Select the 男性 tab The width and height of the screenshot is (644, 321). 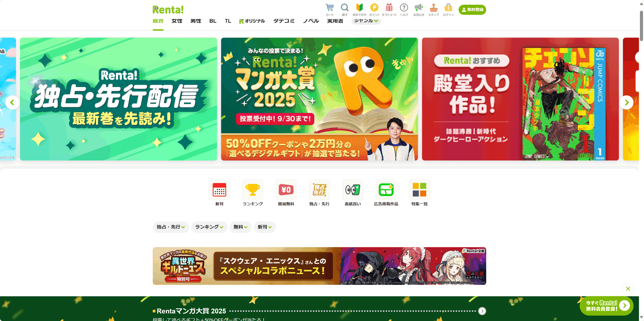196,21
